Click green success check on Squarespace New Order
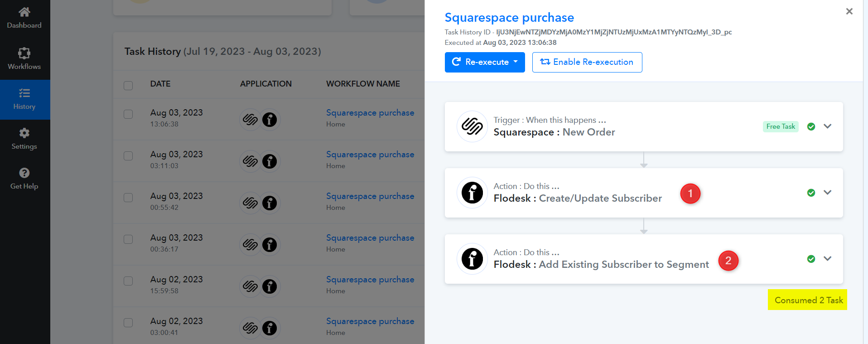Viewport: 868px width, 344px height. [811, 127]
